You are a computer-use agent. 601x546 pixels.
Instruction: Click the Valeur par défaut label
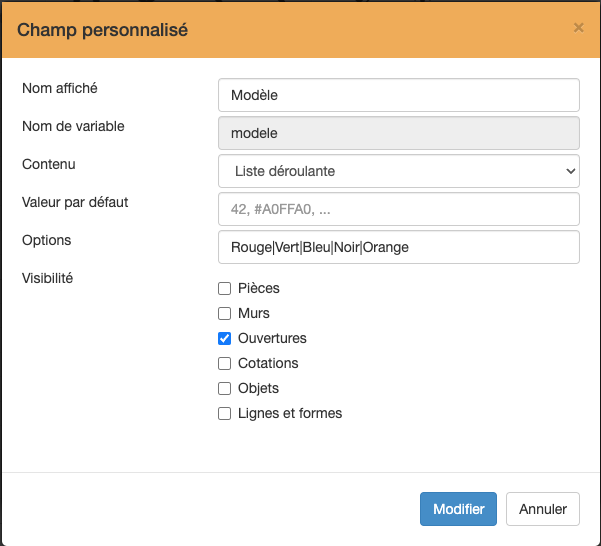[x=75, y=202]
